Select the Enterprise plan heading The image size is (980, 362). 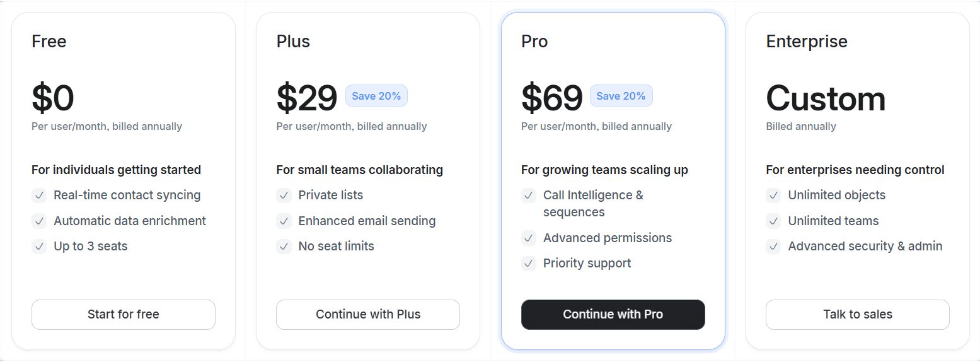point(806,42)
